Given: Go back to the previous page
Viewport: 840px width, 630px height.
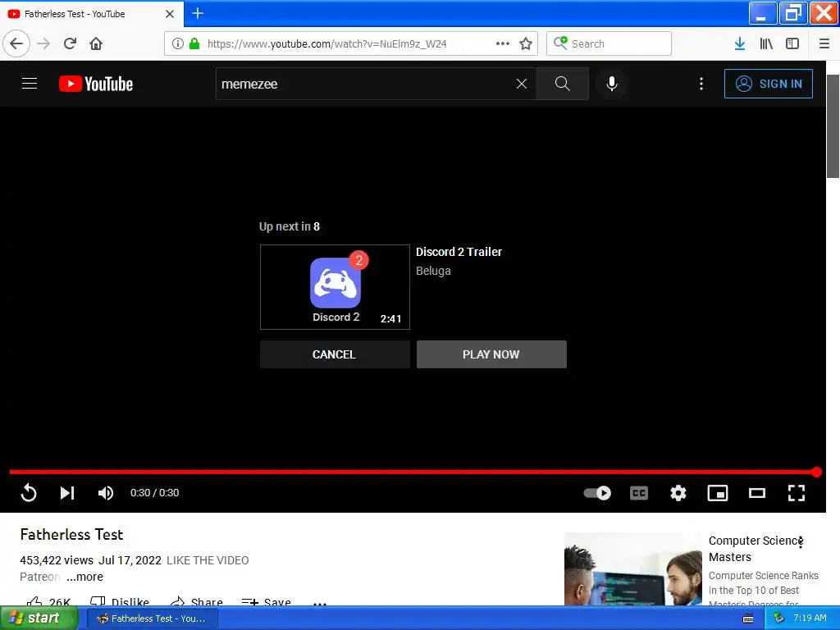Looking at the screenshot, I should click(x=16, y=43).
